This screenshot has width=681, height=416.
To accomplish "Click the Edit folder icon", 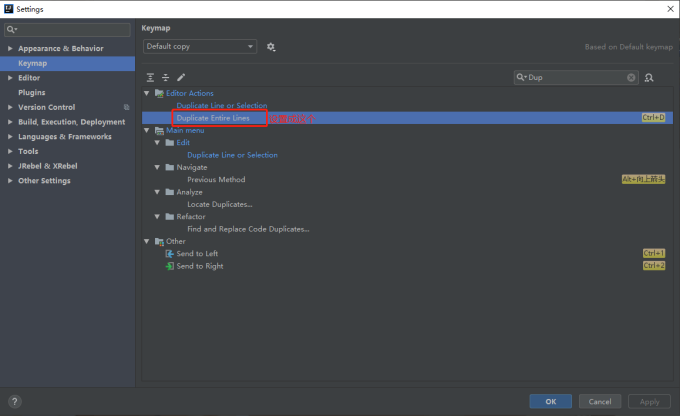I will (170, 143).
